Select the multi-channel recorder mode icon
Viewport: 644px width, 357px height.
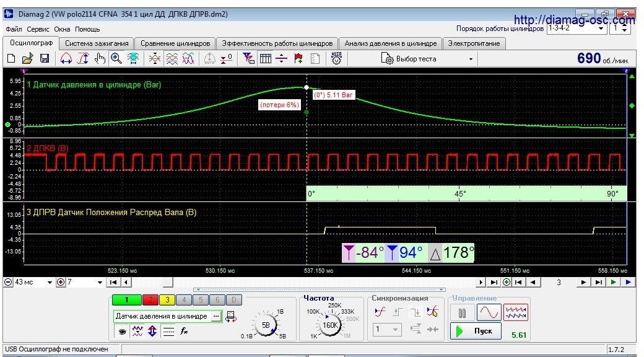(515, 312)
